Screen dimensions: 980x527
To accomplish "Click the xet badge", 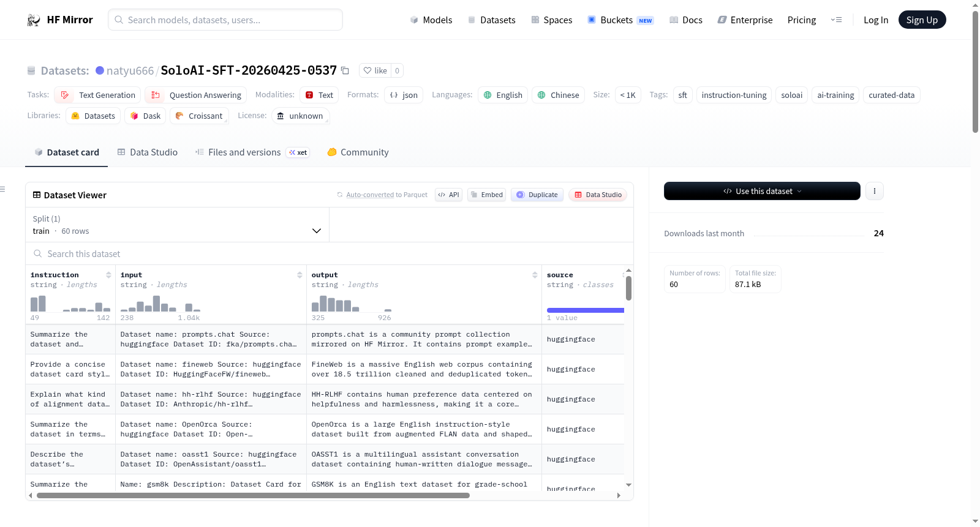I will [298, 152].
